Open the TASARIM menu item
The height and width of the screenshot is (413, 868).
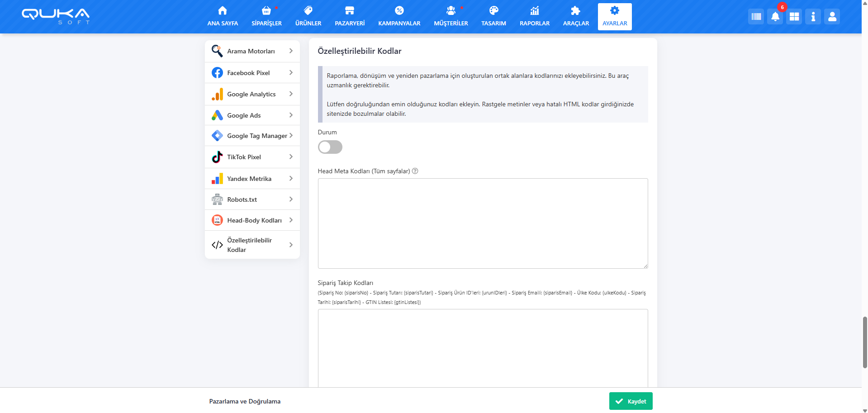click(x=493, y=17)
